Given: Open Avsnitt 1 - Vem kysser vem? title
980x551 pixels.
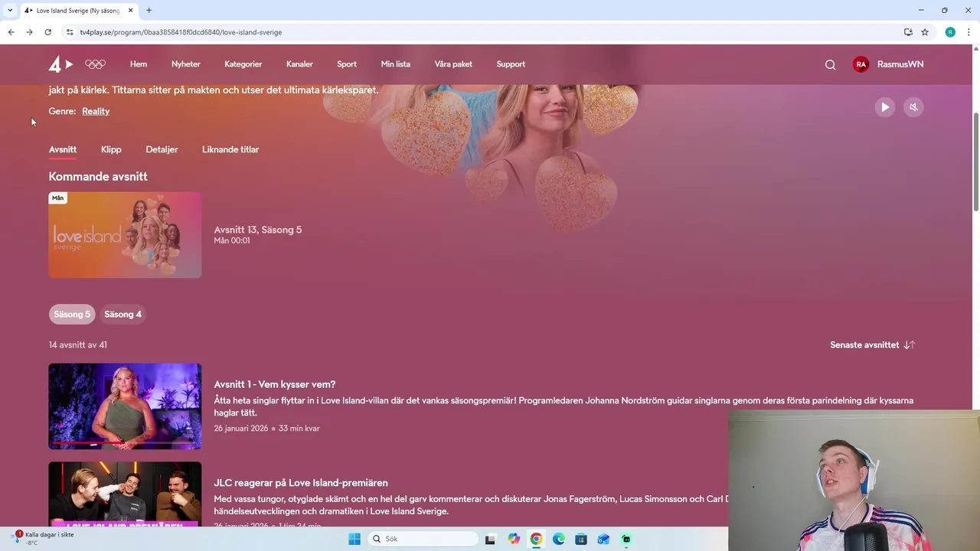Looking at the screenshot, I should point(275,384).
